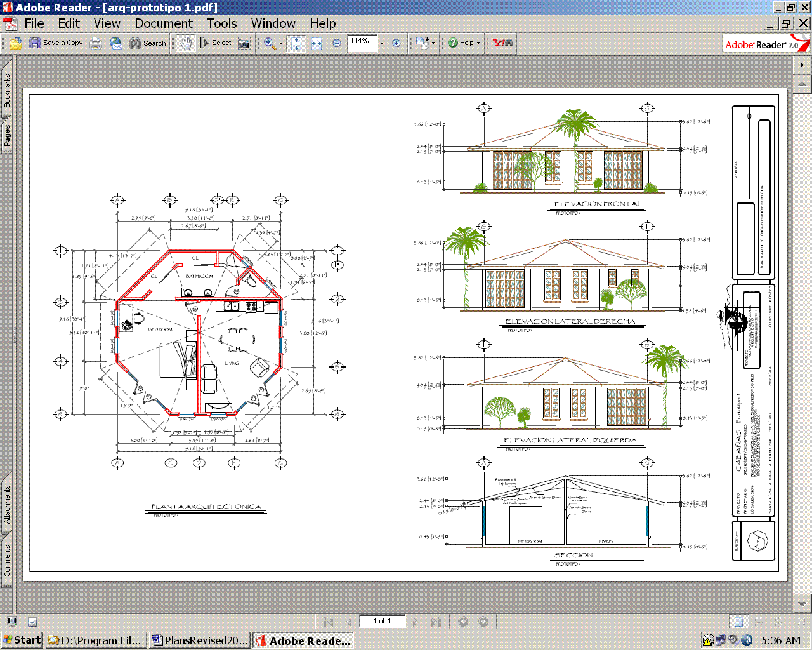Open the Bookmarks side panel tab
This screenshot has width=812, height=650.
7,89
